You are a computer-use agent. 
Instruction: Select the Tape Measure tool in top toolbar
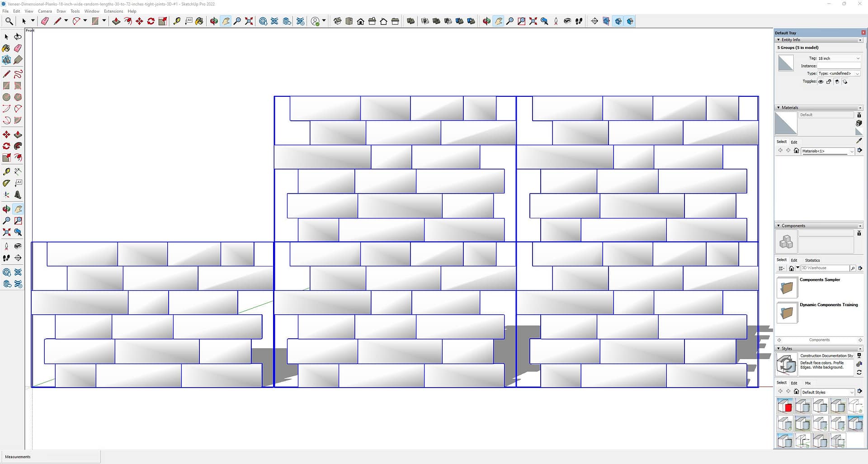pos(177,21)
